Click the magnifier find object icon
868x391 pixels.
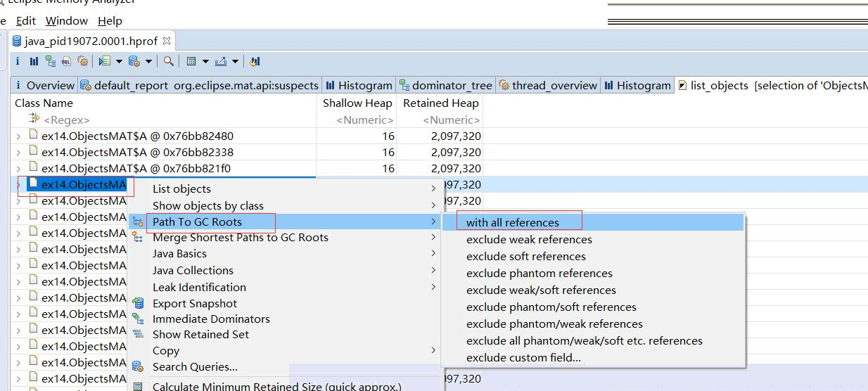(x=169, y=61)
